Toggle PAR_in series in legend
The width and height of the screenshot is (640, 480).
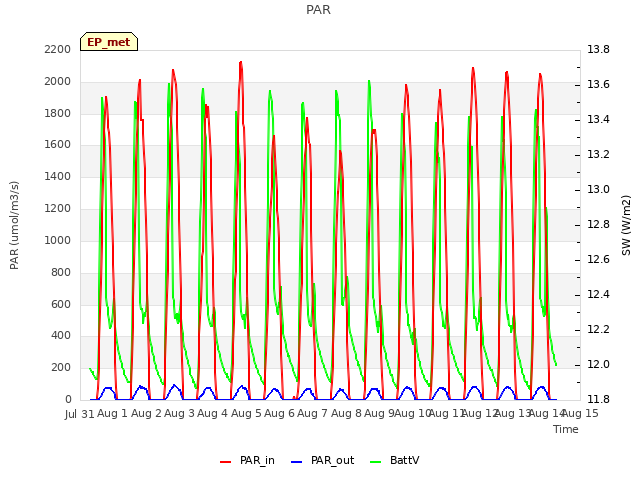click(x=247, y=461)
